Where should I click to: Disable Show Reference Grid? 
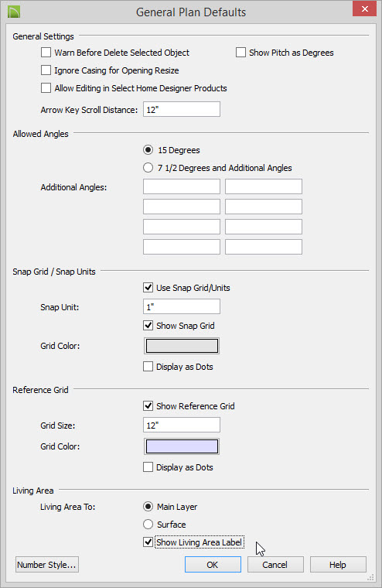click(148, 406)
